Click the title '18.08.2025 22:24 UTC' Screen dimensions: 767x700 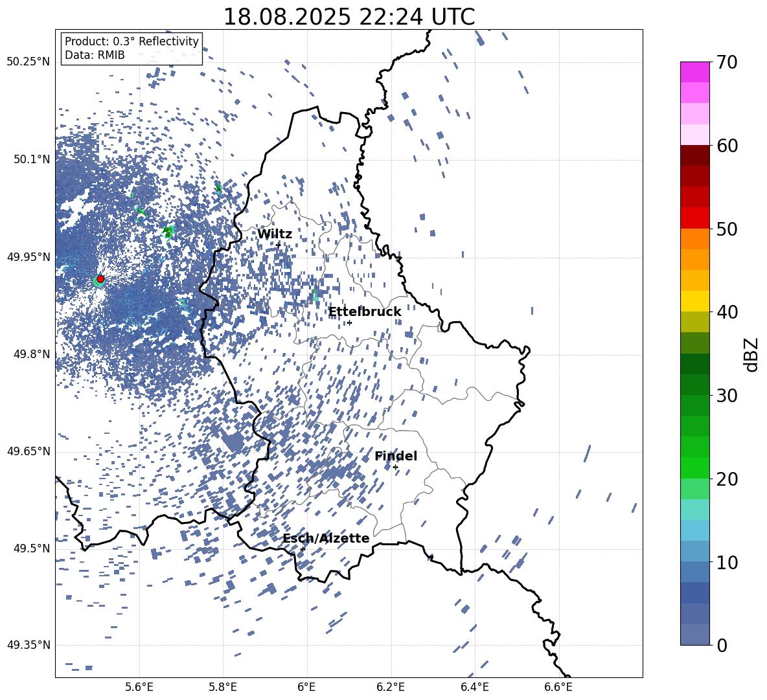tap(349, 17)
